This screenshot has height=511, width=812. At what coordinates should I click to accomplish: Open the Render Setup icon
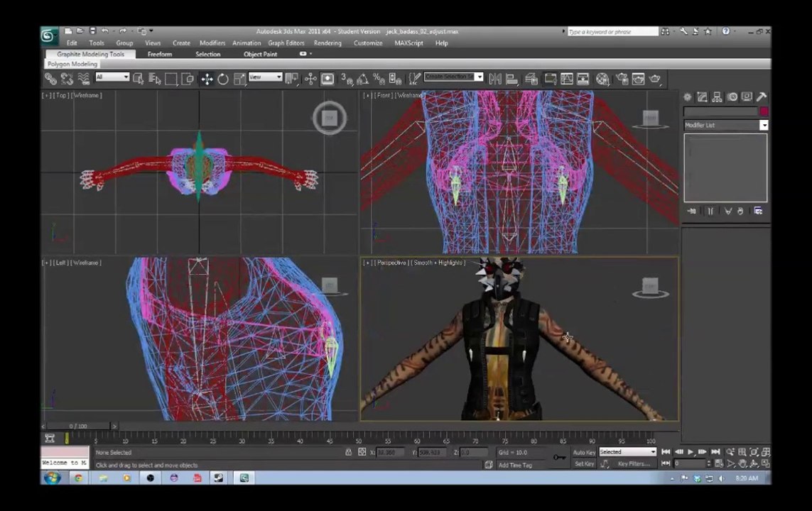(x=622, y=79)
